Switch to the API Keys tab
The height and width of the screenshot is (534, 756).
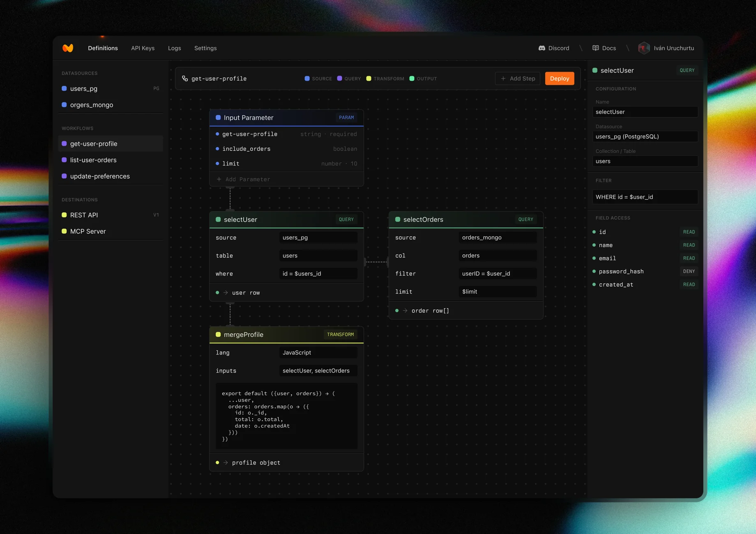pyautogui.click(x=143, y=48)
